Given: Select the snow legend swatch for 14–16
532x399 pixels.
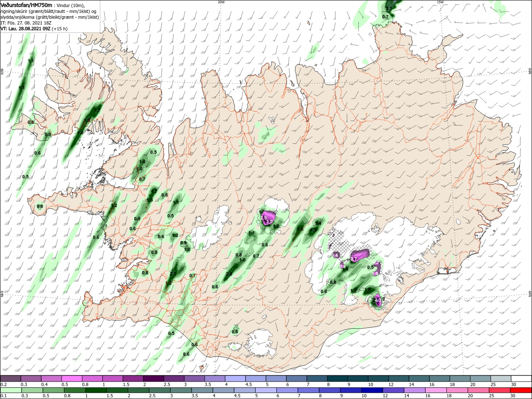Looking at the screenshot, I should [x=420, y=379].
